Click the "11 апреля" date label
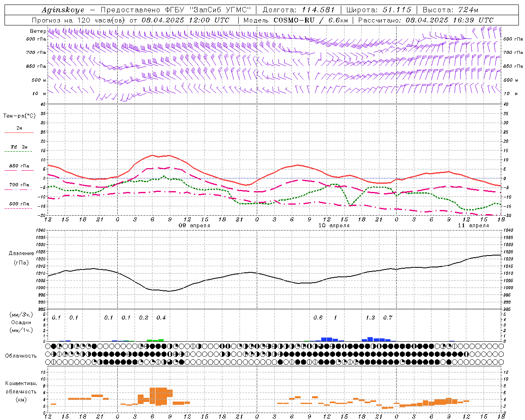The height and width of the screenshot is (420, 525). pos(473,226)
